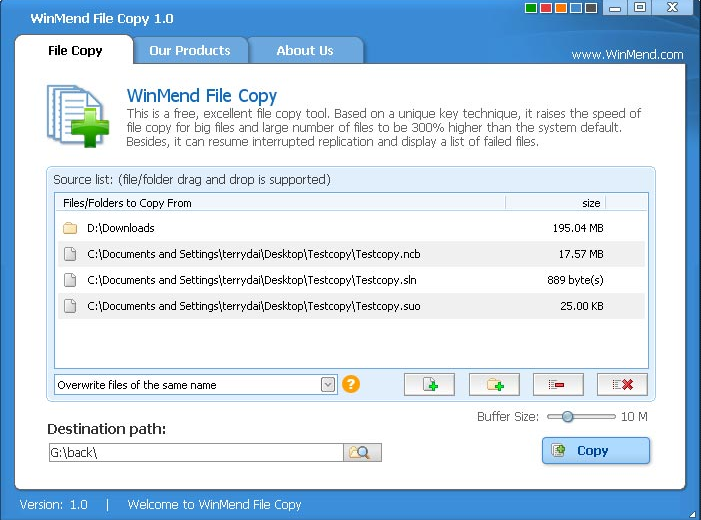Start copying with the Copy button

[596, 451]
